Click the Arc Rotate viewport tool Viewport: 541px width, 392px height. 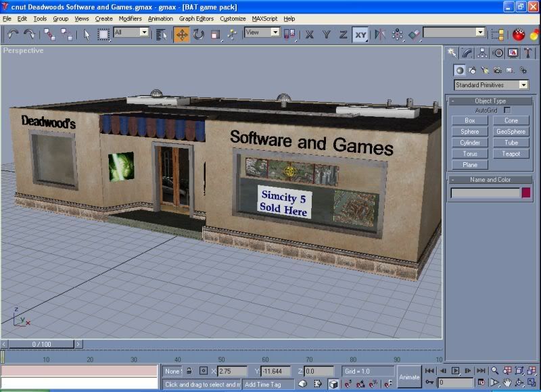coord(519,383)
